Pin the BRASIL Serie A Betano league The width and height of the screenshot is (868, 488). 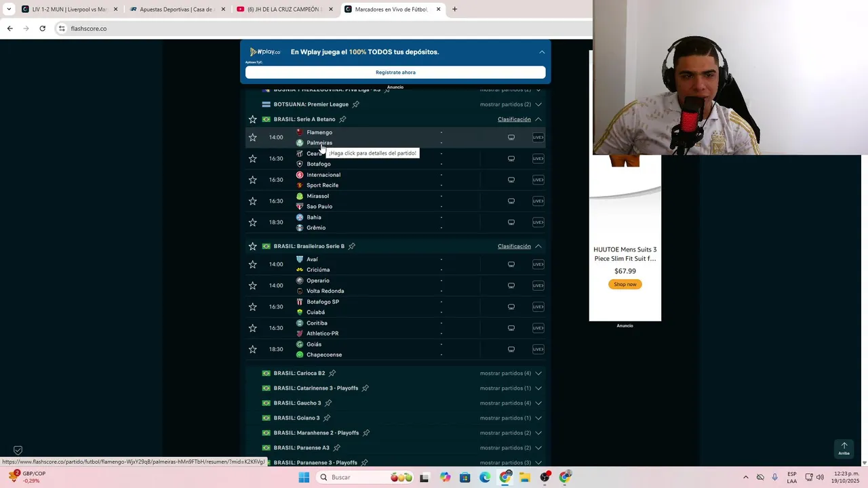(x=342, y=119)
